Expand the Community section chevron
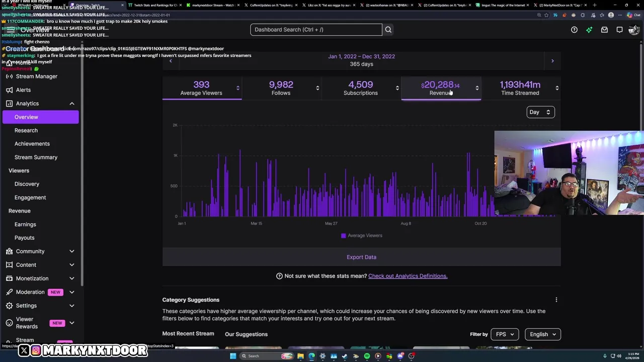 pos(71,251)
